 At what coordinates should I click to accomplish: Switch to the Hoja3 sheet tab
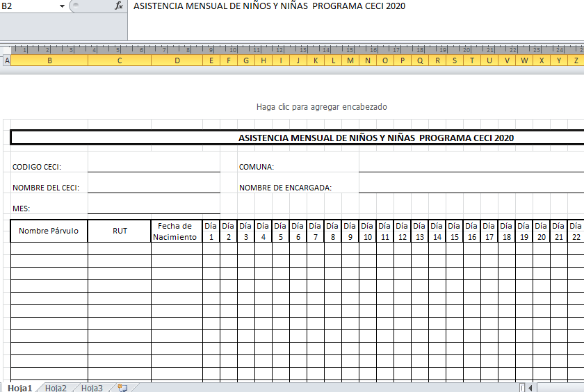pyautogui.click(x=92, y=388)
